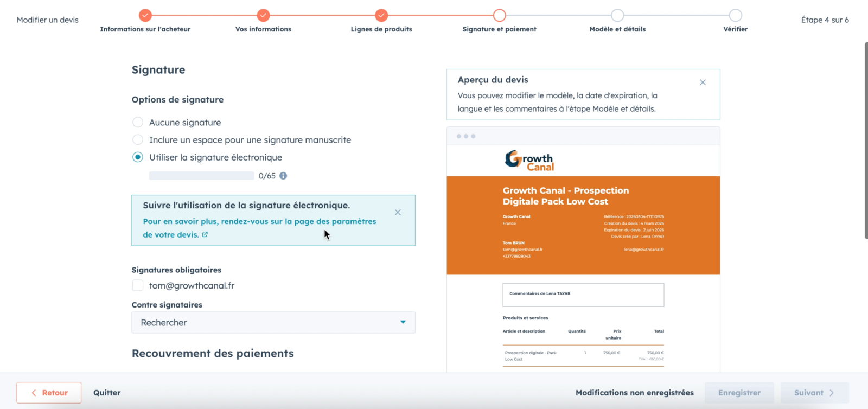Image resolution: width=868 pixels, height=409 pixels.
Task: Click 'tom@growthcanal.fr' email in preview
Action: click(x=522, y=250)
